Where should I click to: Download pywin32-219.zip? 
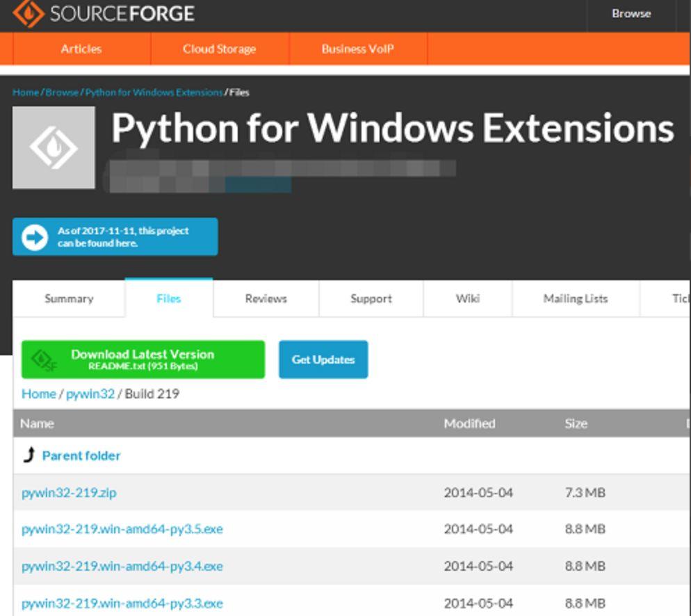pyautogui.click(x=70, y=493)
